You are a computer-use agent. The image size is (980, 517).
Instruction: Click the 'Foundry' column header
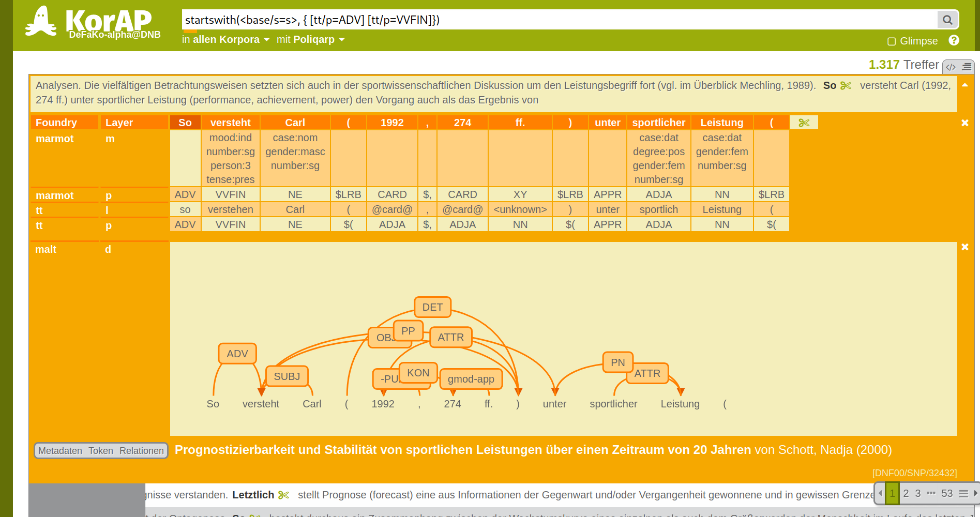pos(65,123)
